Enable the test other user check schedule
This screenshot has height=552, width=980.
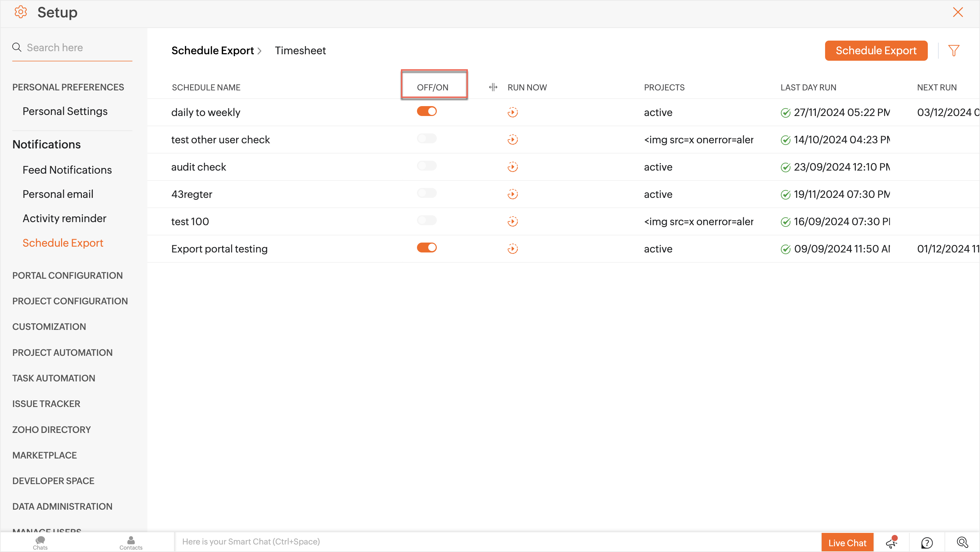(x=427, y=139)
